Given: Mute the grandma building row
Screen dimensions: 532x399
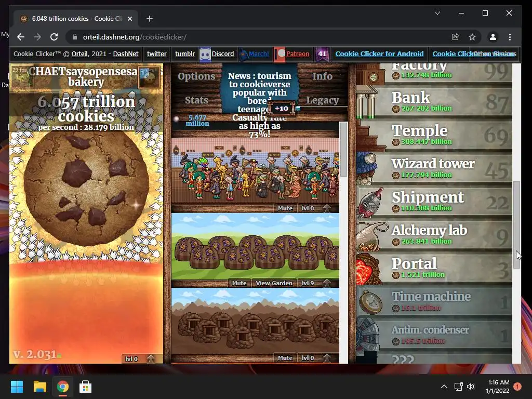Looking at the screenshot, I should click(x=285, y=208).
